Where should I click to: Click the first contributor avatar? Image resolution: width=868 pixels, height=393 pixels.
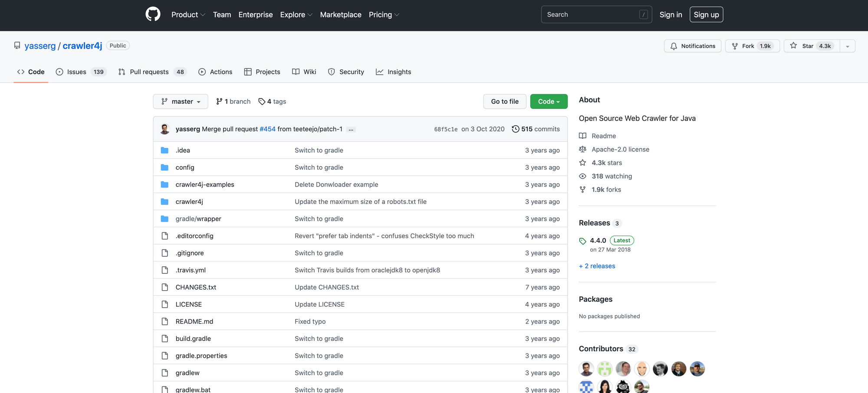click(586, 369)
